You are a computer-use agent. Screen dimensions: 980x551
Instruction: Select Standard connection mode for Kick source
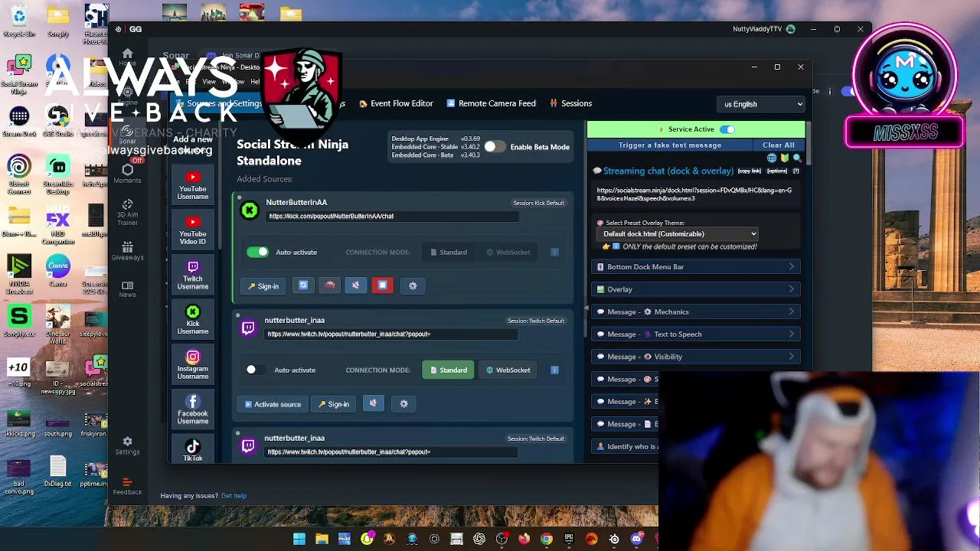(448, 252)
